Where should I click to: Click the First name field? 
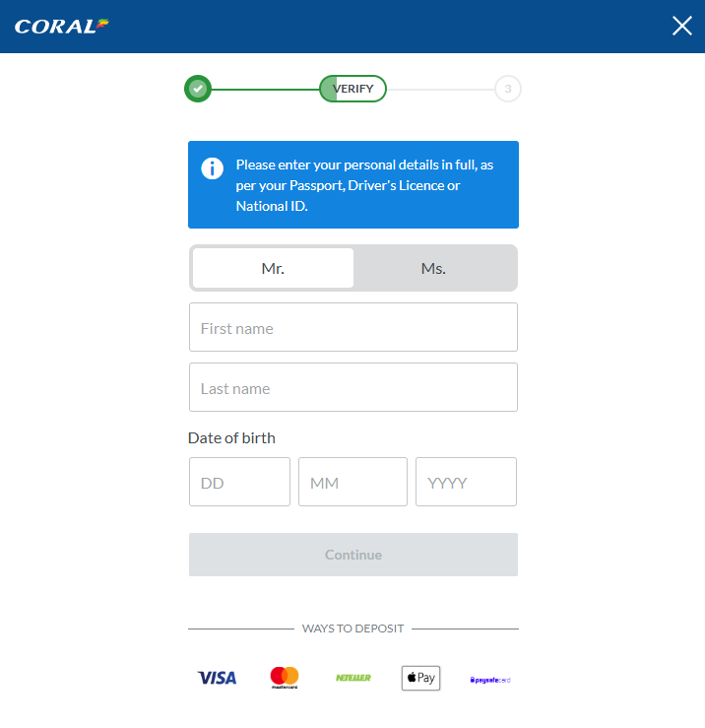(x=352, y=328)
